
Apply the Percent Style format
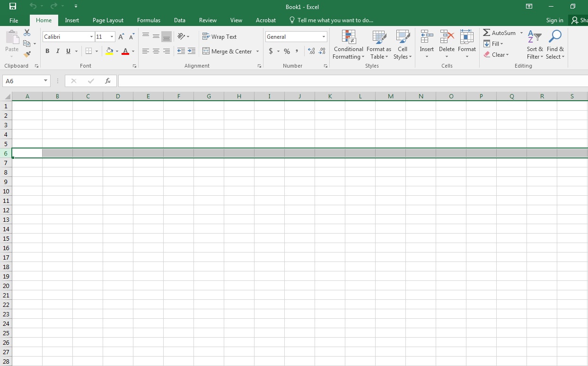pos(286,51)
